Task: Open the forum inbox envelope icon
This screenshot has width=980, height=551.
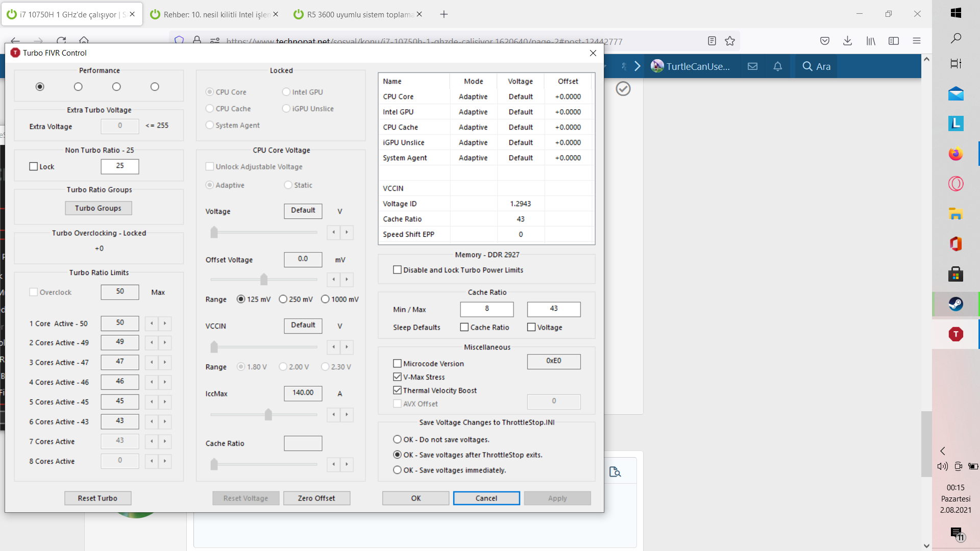Action: [x=752, y=66]
